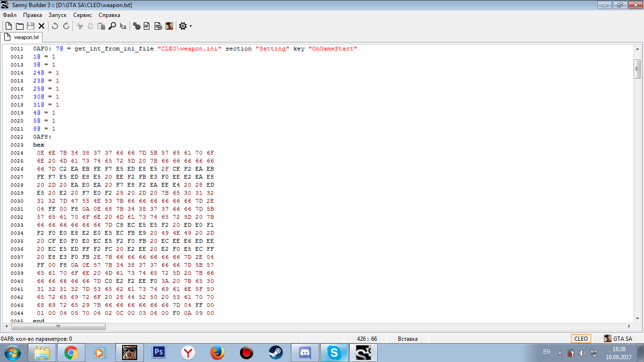The width and height of the screenshot is (644, 362).
Task: Open Windows Explorer from taskbar
Action: (x=42, y=352)
